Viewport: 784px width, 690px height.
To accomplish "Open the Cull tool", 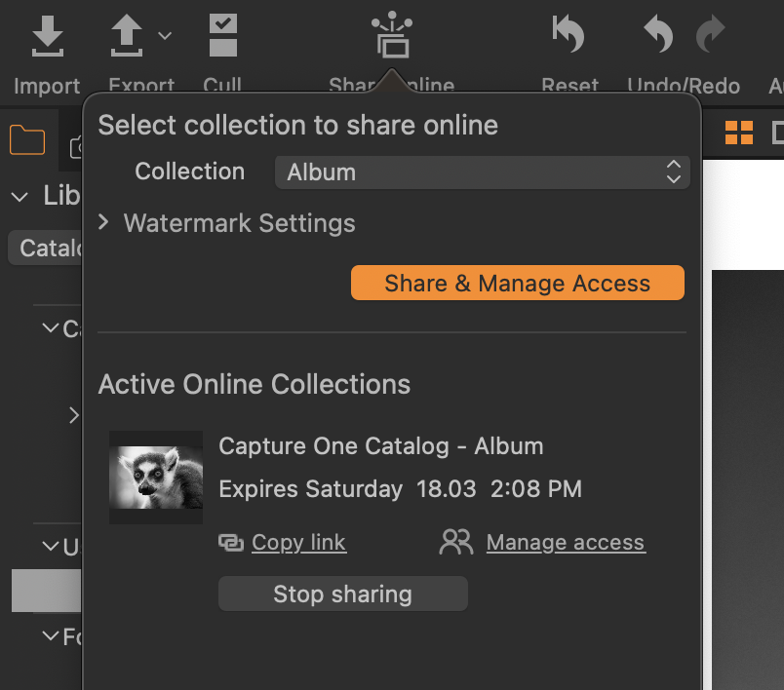I will point(223,35).
